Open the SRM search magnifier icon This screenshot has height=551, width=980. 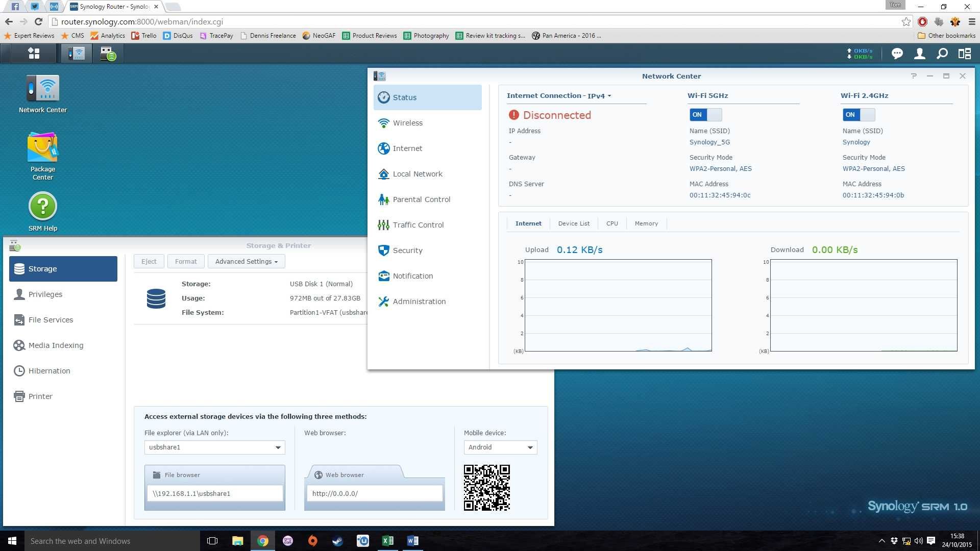[942, 54]
